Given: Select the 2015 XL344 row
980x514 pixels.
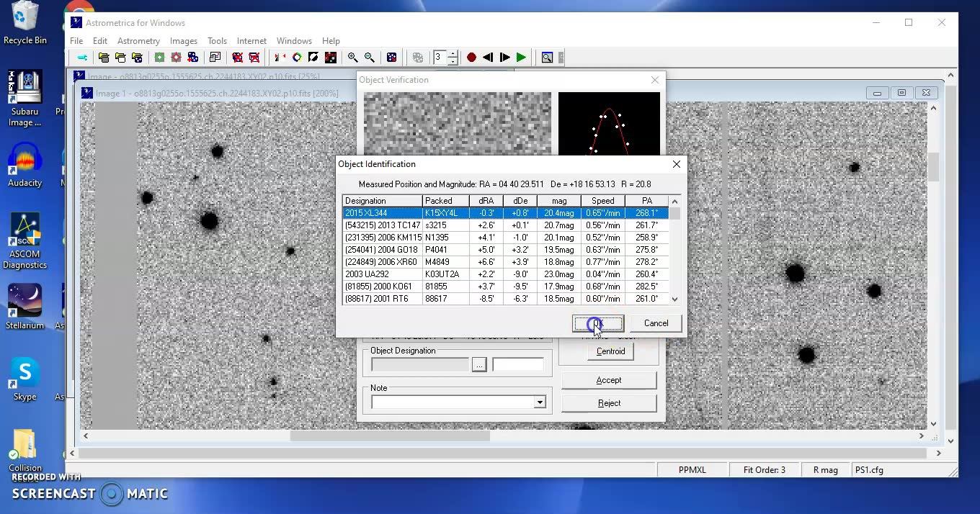Looking at the screenshot, I should click(506, 213).
